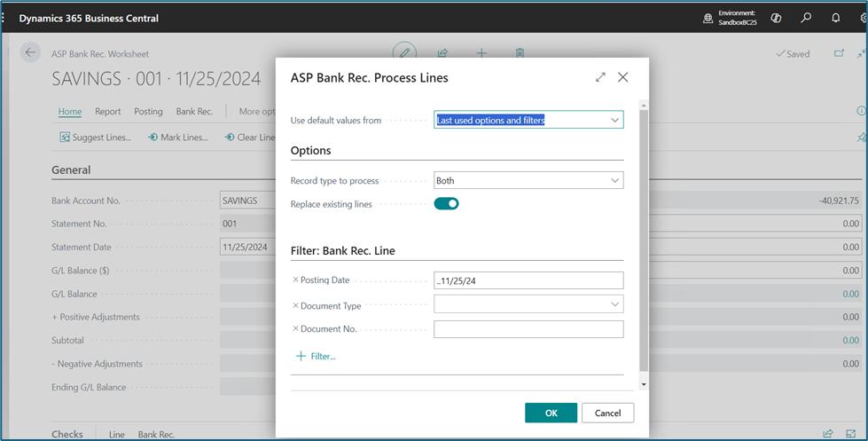Viewport: 868px width, 441px height.
Task: Click the share icon in the Checks section
Action: tap(827, 434)
